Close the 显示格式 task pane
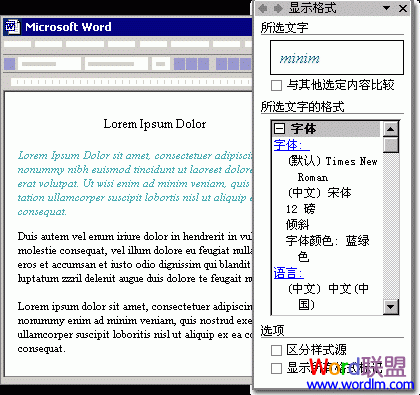This screenshot has width=420, height=395. coord(403,8)
